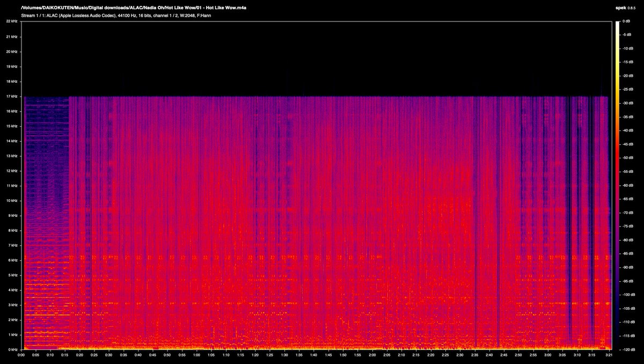Screen dimensions: 644x364
Task: Click the -90 dB scale label
Action: click(628, 267)
